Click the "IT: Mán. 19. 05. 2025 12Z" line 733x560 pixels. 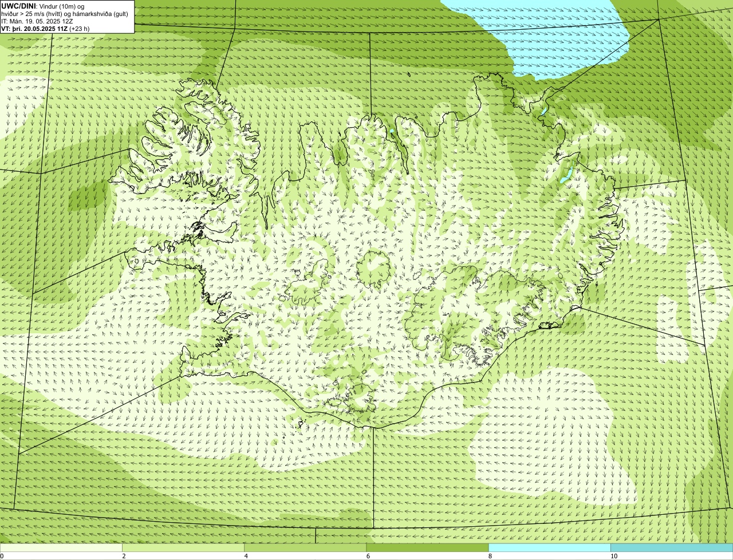coord(38,21)
